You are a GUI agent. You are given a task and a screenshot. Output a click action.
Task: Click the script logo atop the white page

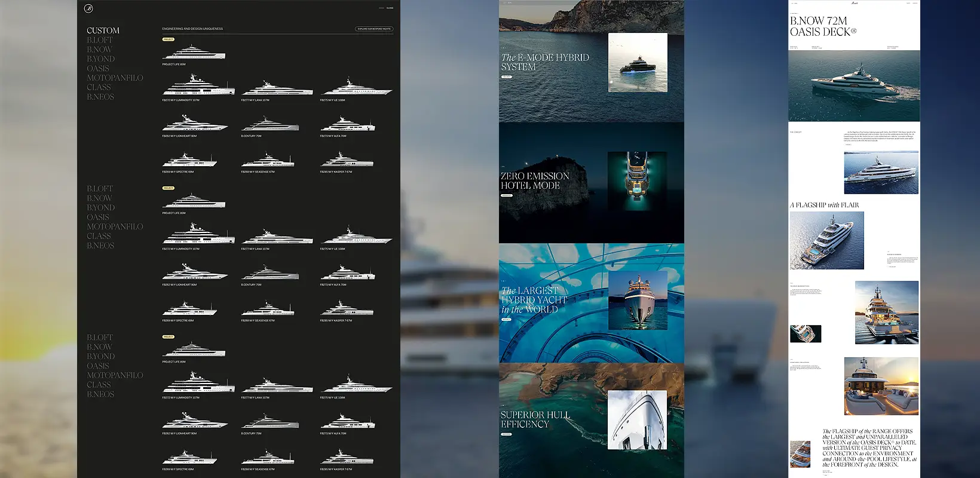click(854, 3)
